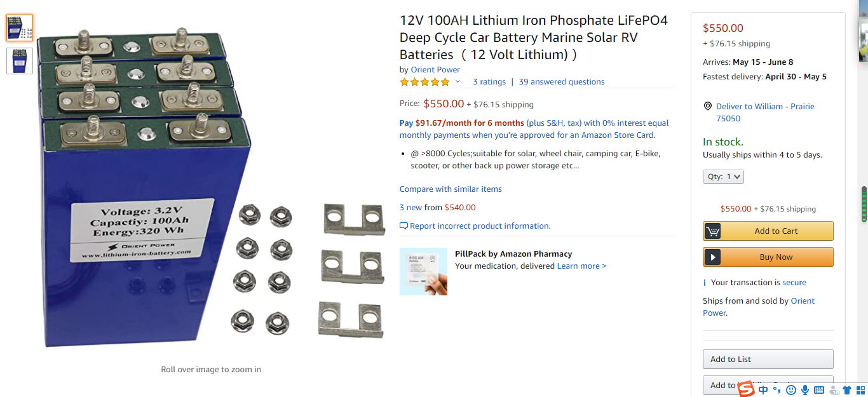Select the second product image thumbnail
This screenshot has width=868, height=397.
[x=20, y=61]
